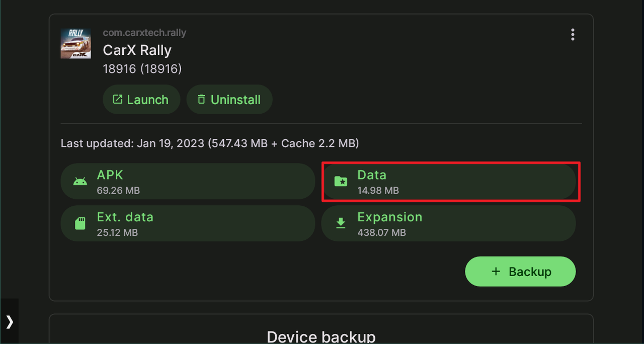Start a backup with the Backup button
The height and width of the screenshot is (344, 644).
(520, 272)
